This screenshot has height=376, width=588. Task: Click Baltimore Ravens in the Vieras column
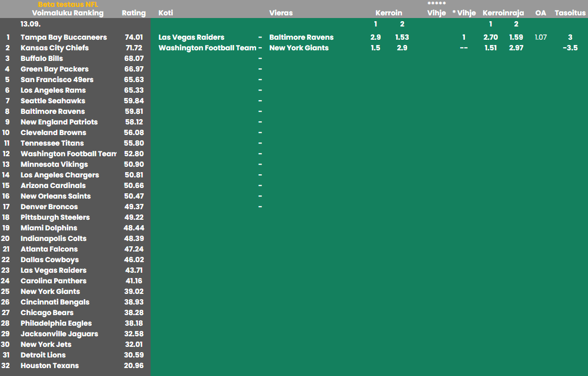(301, 37)
